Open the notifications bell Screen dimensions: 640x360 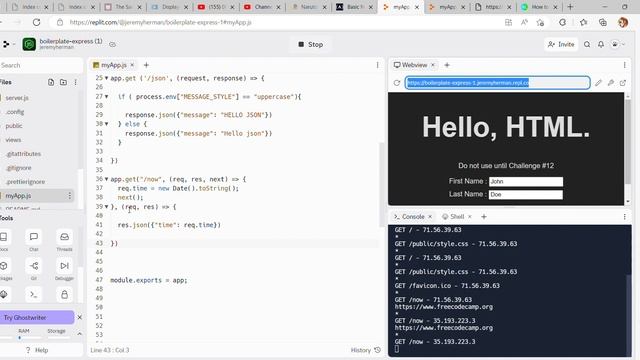(601, 44)
